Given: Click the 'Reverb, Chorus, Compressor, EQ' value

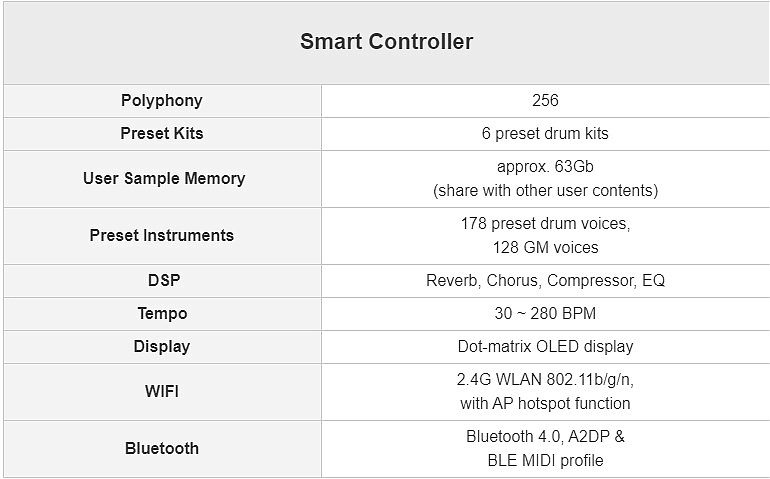Looking at the screenshot, I should coord(545,280).
